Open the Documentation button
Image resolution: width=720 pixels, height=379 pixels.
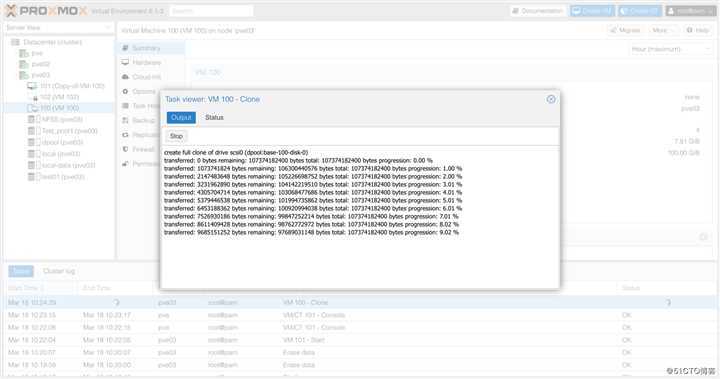[538, 11]
